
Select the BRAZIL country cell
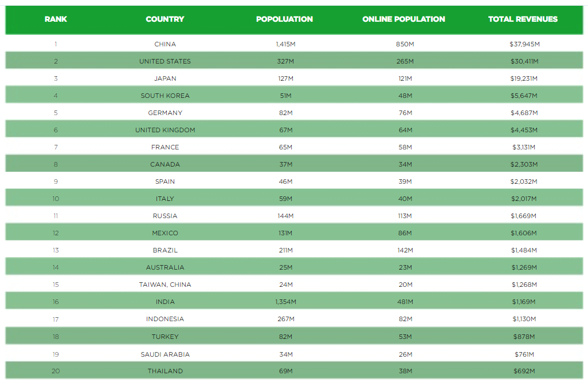click(x=165, y=250)
